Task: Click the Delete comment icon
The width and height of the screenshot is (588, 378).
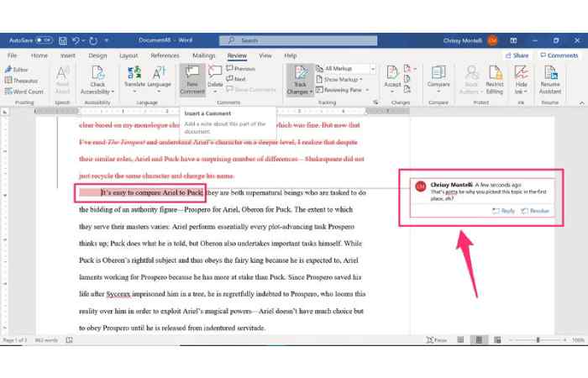Action: pyautogui.click(x=215, y=76)
